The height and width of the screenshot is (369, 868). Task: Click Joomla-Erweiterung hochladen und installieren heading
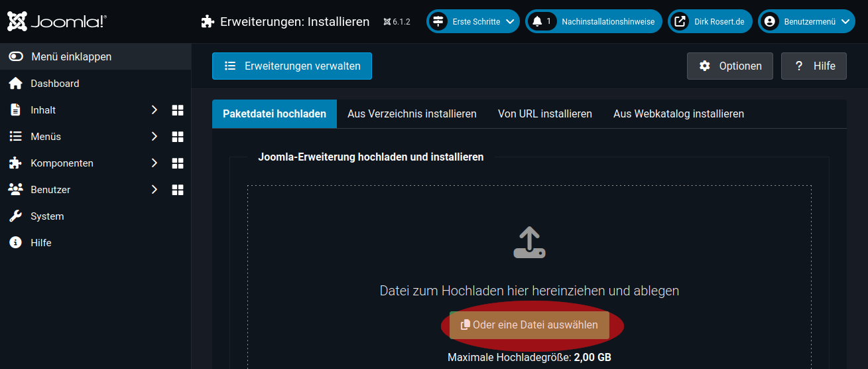click(x=371, y=157)
